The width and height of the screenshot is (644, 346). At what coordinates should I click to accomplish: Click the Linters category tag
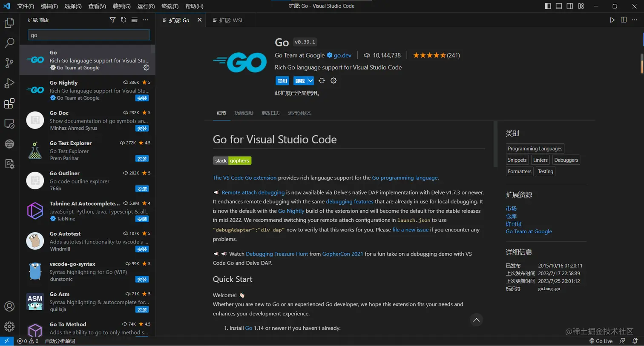coord(540,160)
